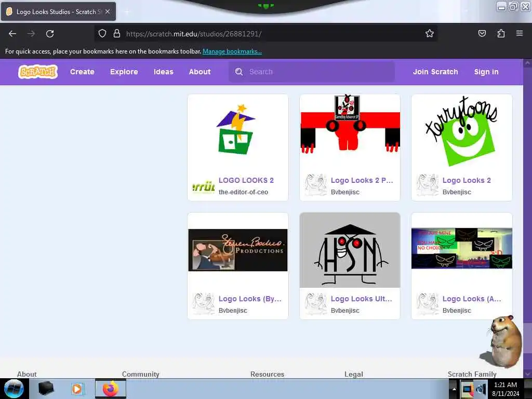
Task: Open the HSN face logo thumbnail
Action: [x=350, y=250]
